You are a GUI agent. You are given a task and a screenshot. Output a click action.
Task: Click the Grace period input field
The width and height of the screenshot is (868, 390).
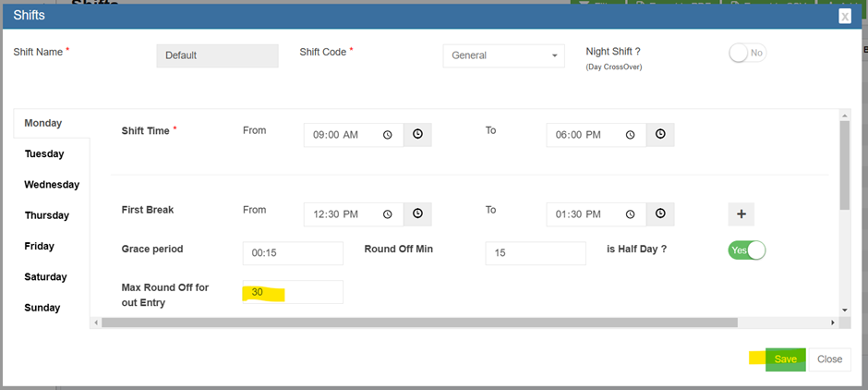pos(293,253)
